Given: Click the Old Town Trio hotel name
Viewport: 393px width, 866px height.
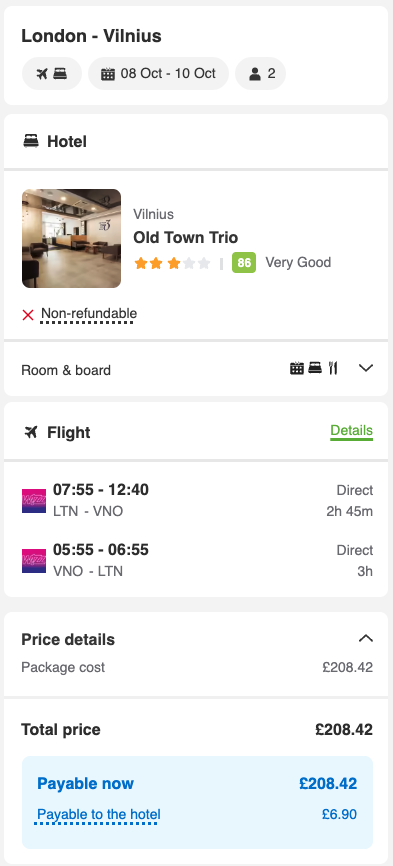Looking at the screenshot, I should point(185,237).
